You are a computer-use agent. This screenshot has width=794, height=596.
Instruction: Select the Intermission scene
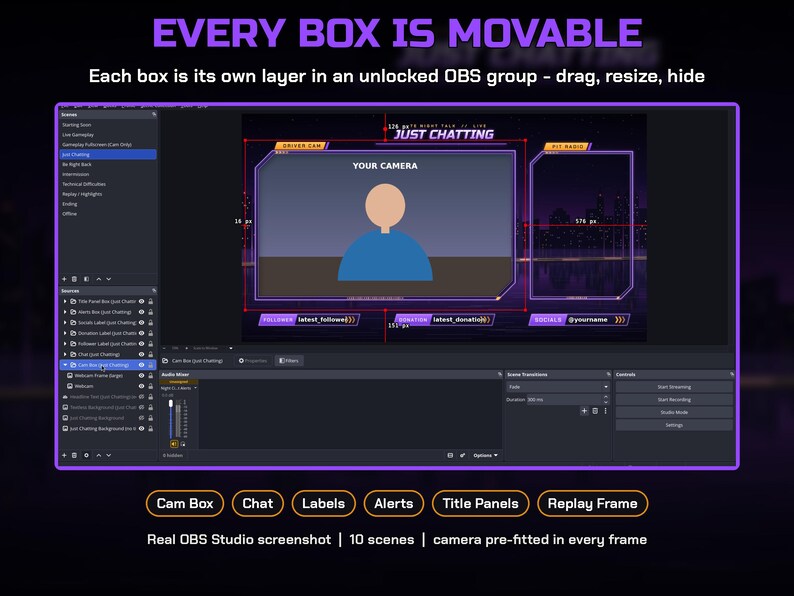click(x=108, y=174)
